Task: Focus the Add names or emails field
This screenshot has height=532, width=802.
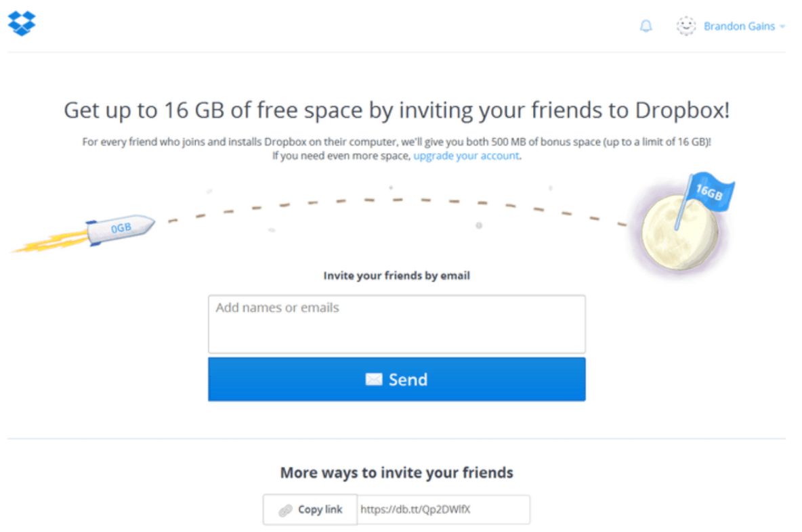Action: tap(396, 324)
